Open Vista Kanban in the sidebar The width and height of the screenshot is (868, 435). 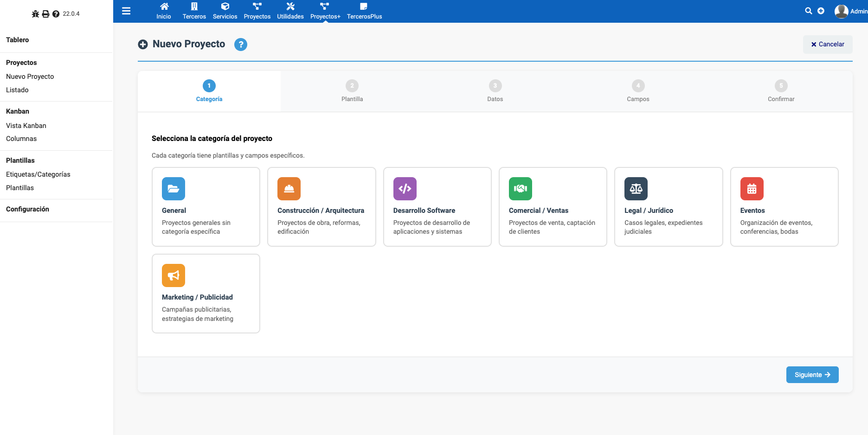pos(26,126)
